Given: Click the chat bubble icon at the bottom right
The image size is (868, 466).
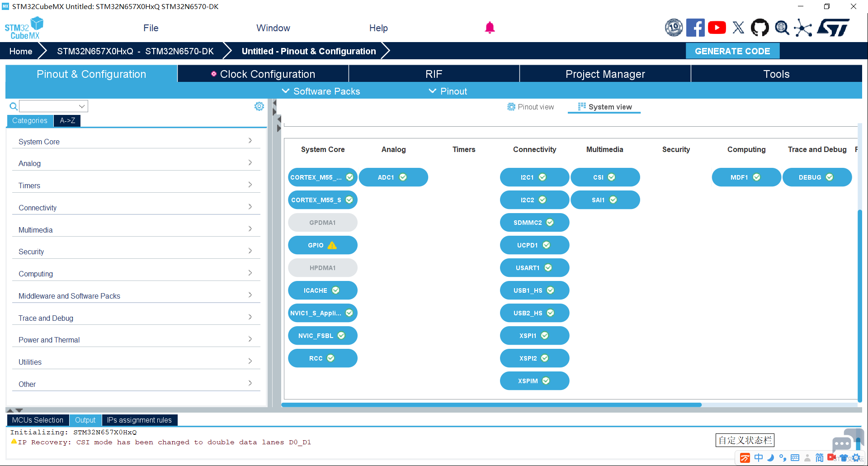Looking at the screenshot, I should [x=841, y=444].
